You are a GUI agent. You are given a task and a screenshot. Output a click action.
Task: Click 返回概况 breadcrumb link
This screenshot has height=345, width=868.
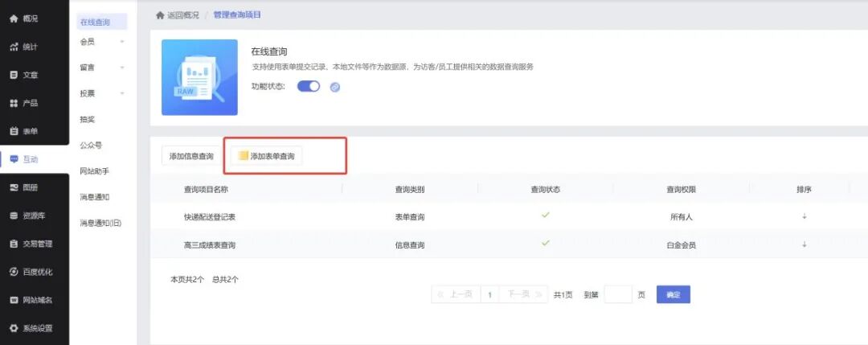click(x=183, y=15)
